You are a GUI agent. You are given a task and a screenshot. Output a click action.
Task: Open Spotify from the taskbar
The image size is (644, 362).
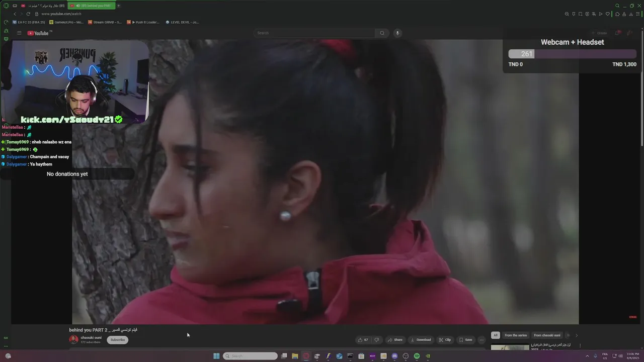pos(417,356)
